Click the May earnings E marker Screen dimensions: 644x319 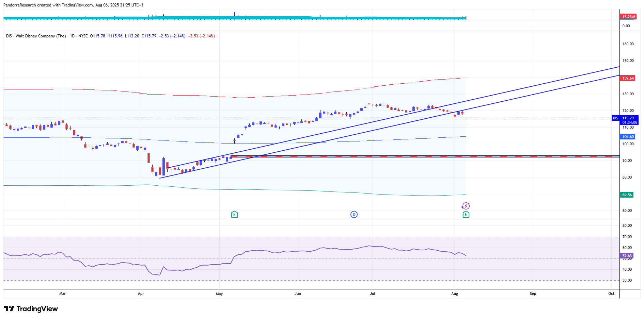[234, 214]
